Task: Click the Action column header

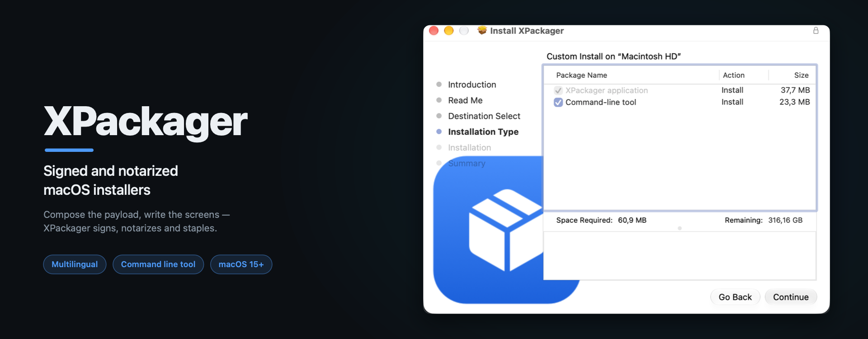Action: point(733,75)
